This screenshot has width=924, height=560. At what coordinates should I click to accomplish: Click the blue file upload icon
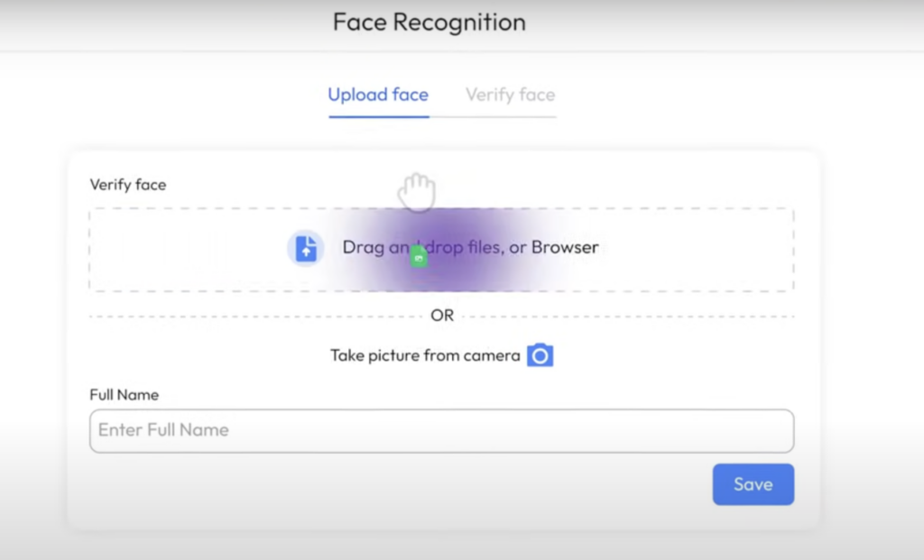[x=306, y=248]
